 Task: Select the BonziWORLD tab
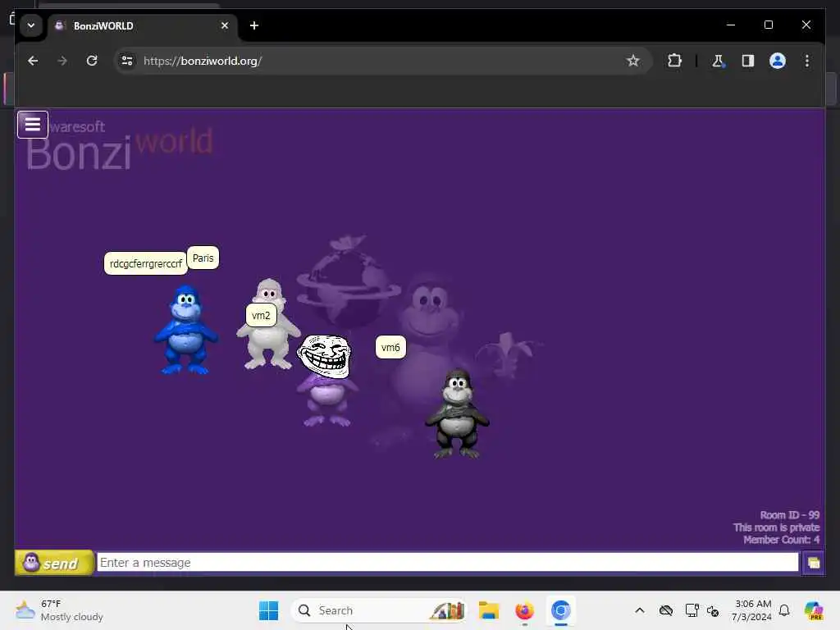pos(143,25)
